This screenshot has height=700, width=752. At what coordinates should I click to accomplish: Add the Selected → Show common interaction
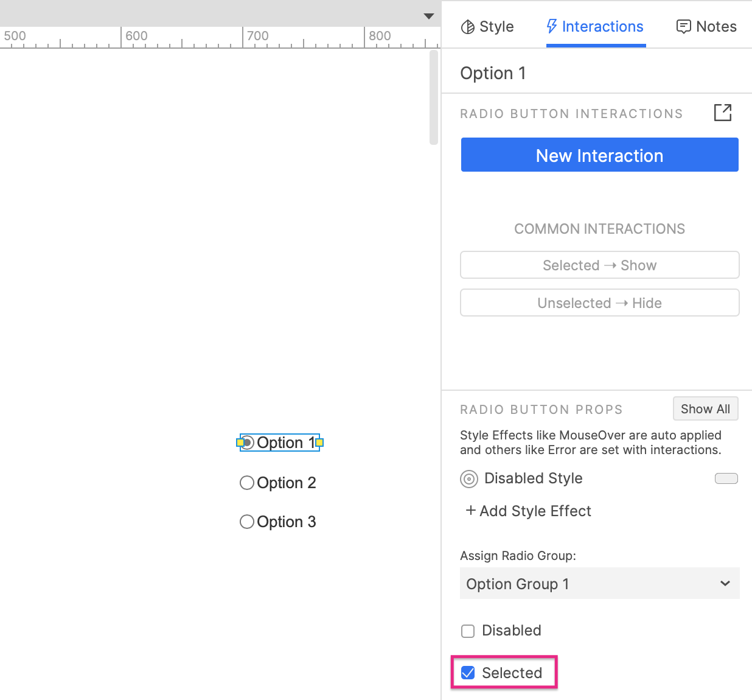tap(599, 265)
